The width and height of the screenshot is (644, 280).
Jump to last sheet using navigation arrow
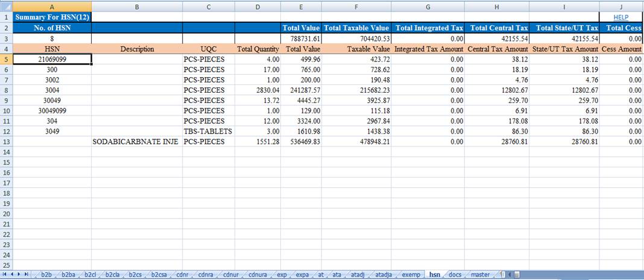tap(27, 275)
